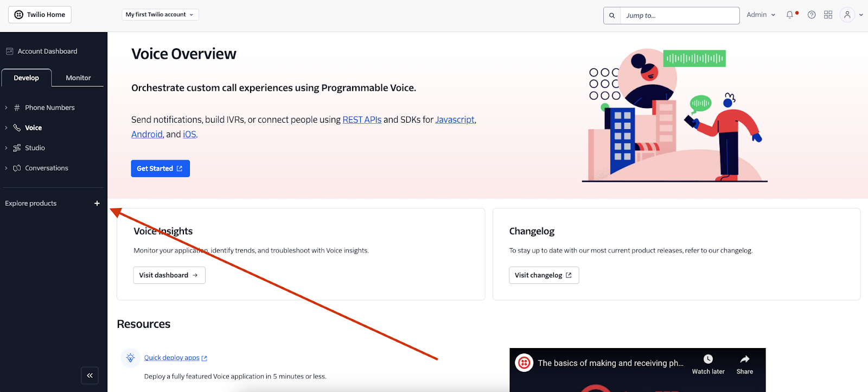Switch to the Monitor tab
The width and height of the screenshot is (868, 392).
78,78
